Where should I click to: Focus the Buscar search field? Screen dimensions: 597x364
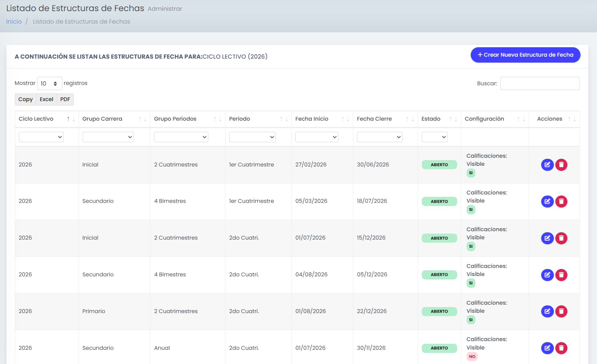pos(540,84)
